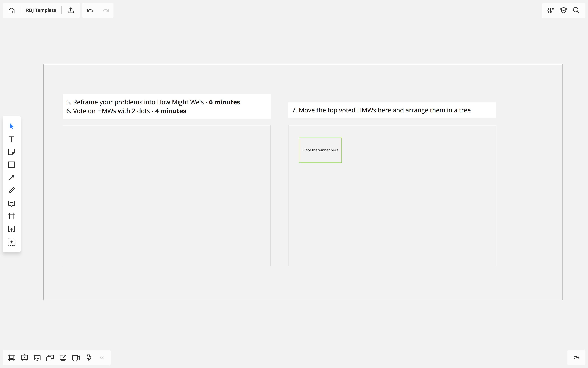Screen dimensions: 588x368
Task: Toggle the search panel
Action: click(576, 10)
